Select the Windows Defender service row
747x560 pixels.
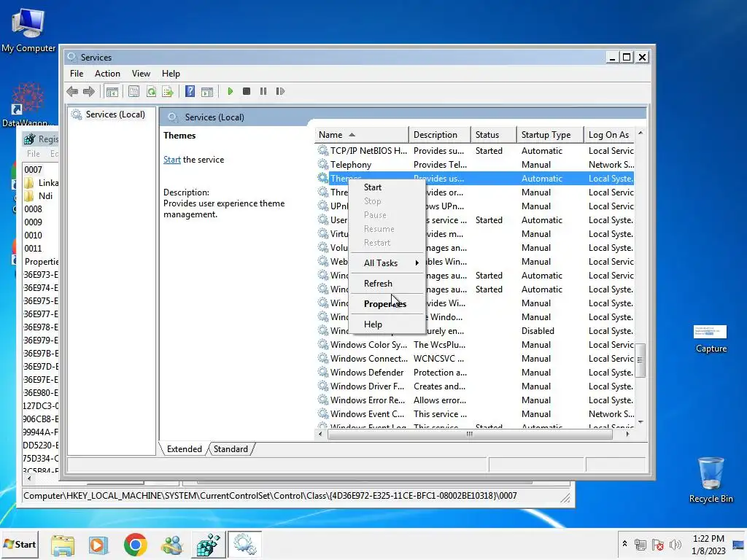[475, 372]
